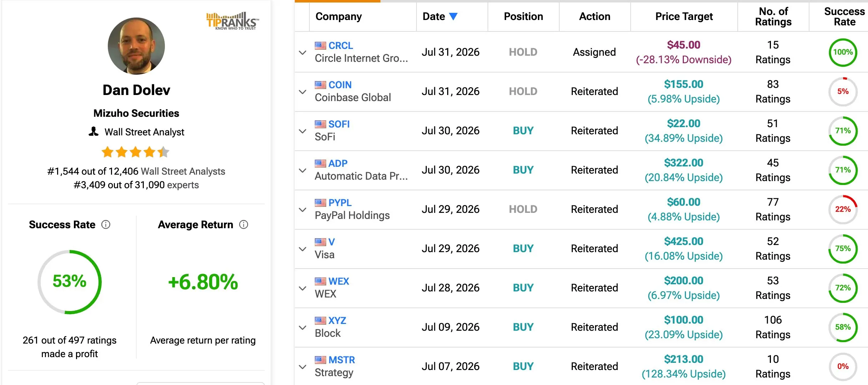Click the 53% success rate gauge

70,282
